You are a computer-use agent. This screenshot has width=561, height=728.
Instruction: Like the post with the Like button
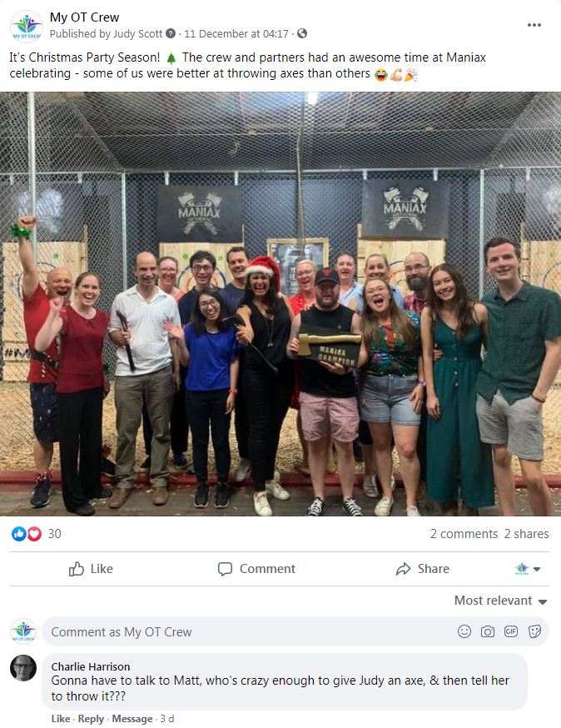pyautogui.click(x=91, y=569)
